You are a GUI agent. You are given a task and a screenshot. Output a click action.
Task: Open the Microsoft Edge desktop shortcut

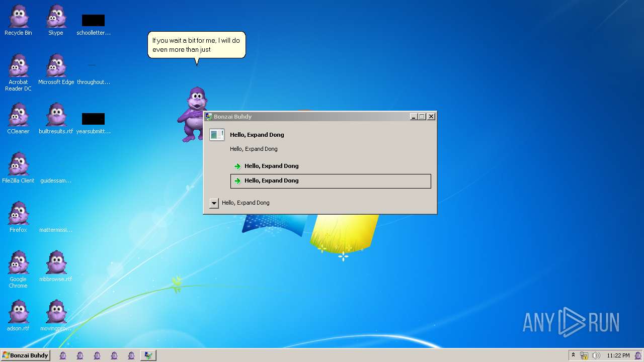(56, 69)
